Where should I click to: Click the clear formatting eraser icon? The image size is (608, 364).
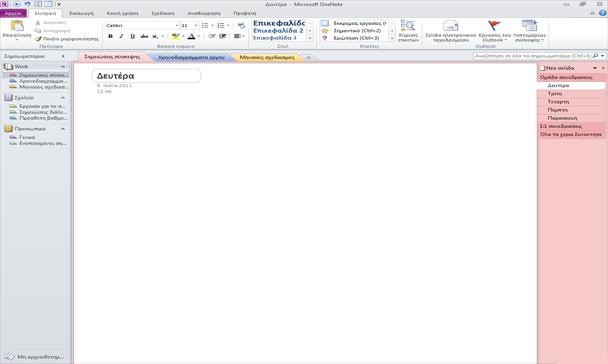pos(241,26)
